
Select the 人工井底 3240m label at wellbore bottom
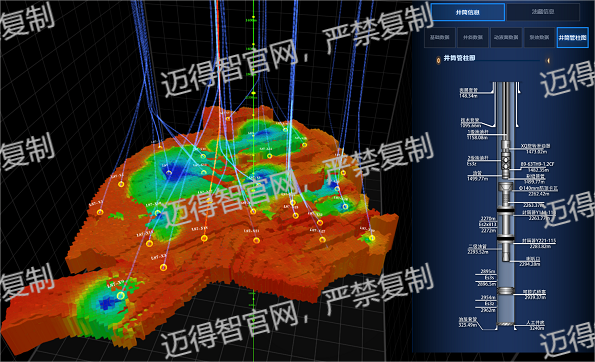point(535,325)
